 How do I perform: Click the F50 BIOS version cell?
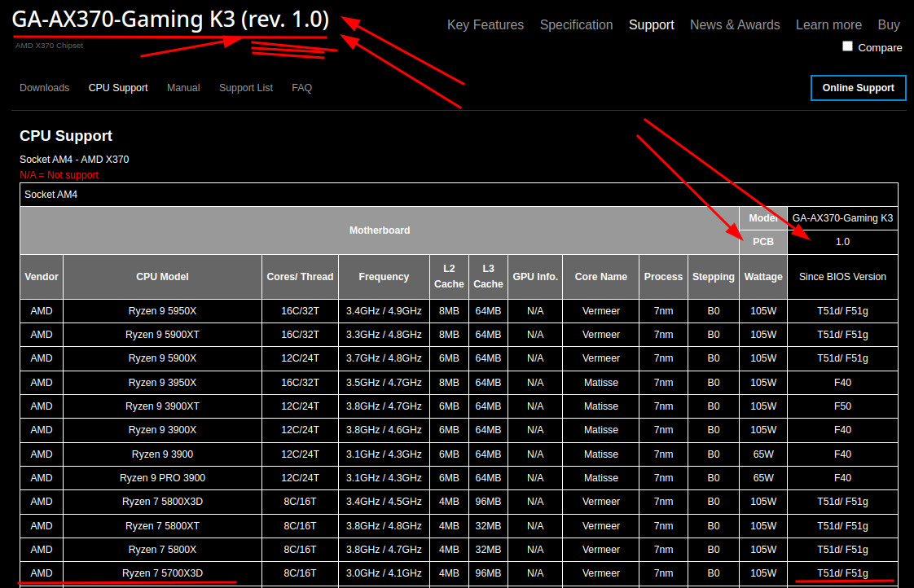point(842,406)
